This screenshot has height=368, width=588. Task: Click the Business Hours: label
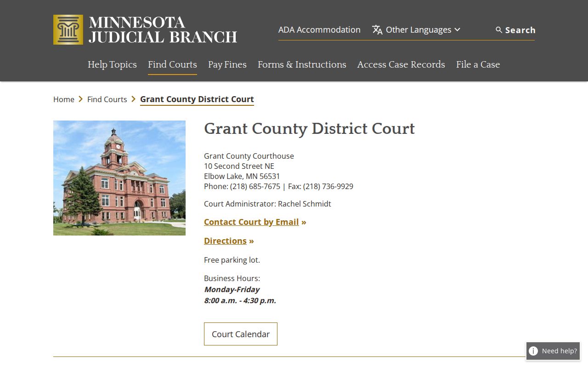click(232, 278)
